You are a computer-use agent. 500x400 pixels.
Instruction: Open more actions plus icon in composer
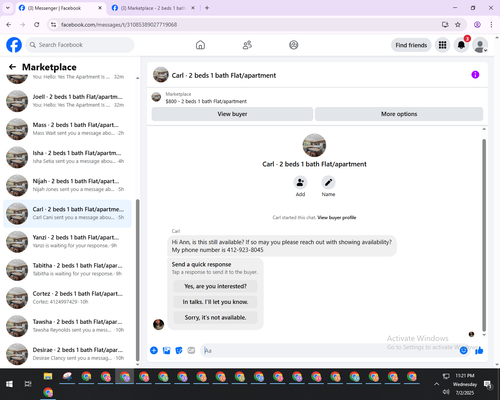pyautogui.click(x=154, y=350)
